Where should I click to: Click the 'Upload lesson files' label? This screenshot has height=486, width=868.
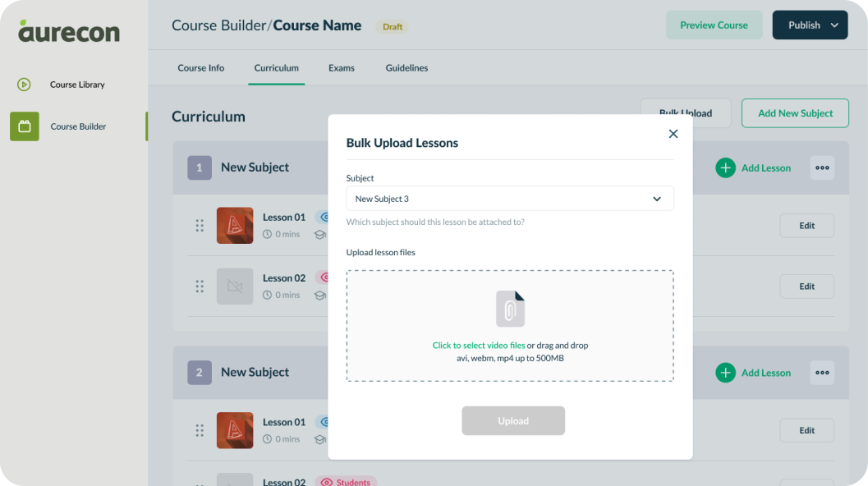(381, 252)
